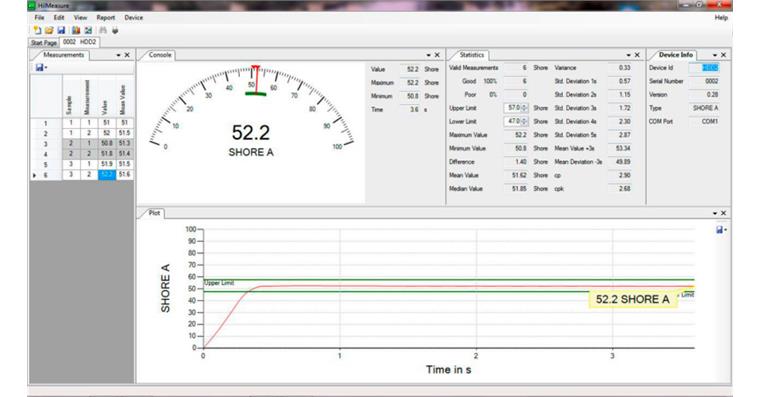The image size is (760, 397).
Task: Open the Measurements panel options arrow
Action: [118, 55]
